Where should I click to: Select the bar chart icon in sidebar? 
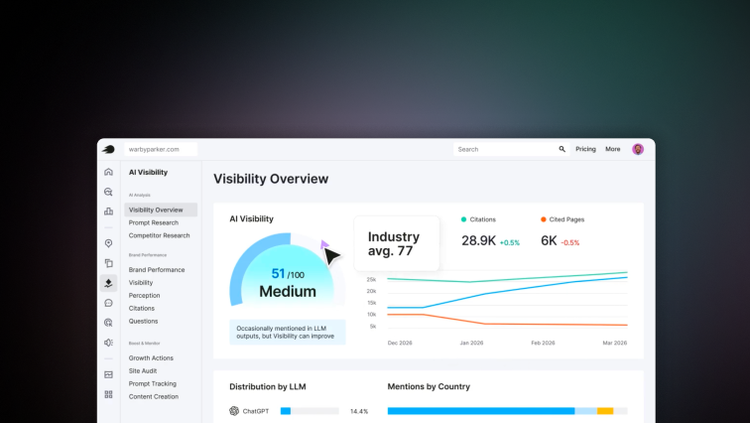pos(109,211)
